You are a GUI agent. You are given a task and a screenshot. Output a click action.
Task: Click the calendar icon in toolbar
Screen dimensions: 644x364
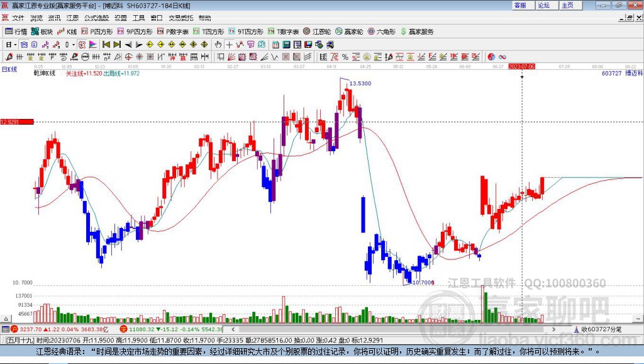275,45
